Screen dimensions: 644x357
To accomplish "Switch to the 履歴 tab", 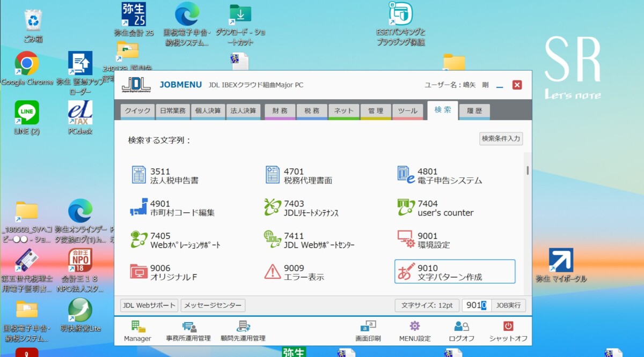I will (x=474, y=111).
